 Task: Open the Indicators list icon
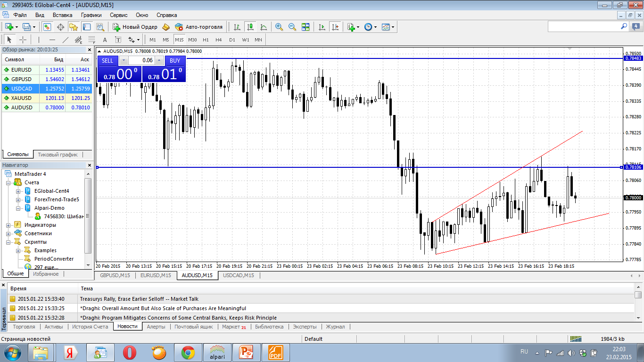[351, 27]
